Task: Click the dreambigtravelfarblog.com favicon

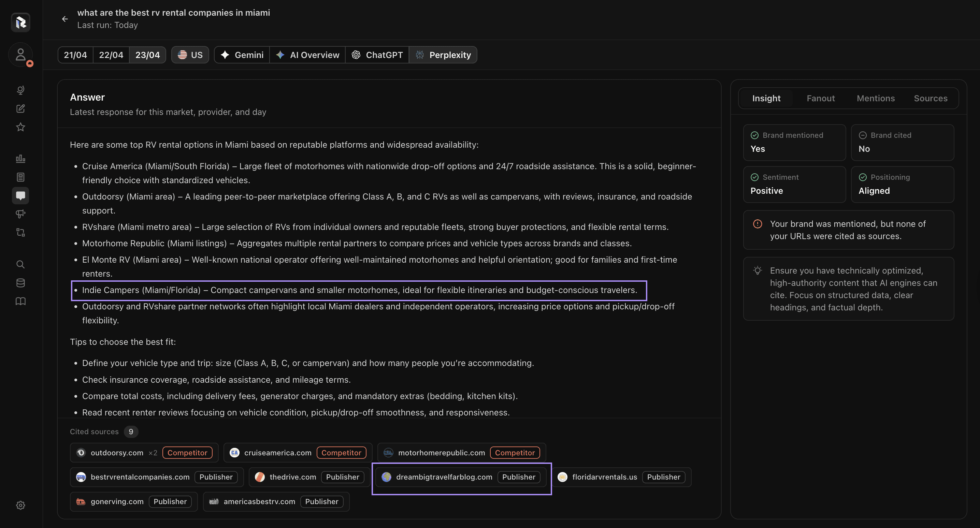Action: click(x=386, y=477)
